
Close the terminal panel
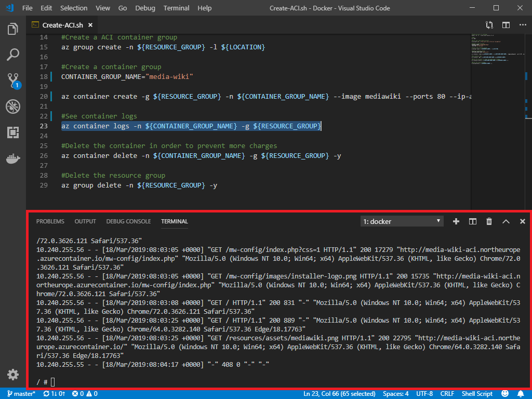tap(523, 221)
